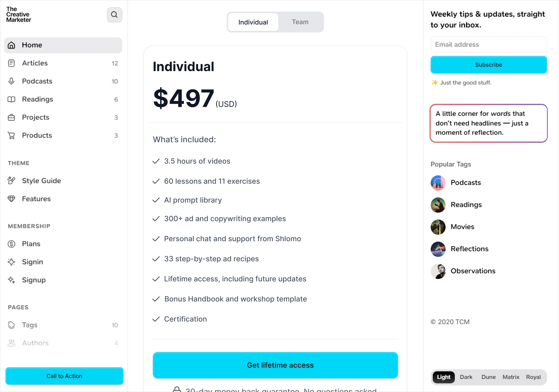
Task: Click the Home house icon
Action: (x=11, y=45)
